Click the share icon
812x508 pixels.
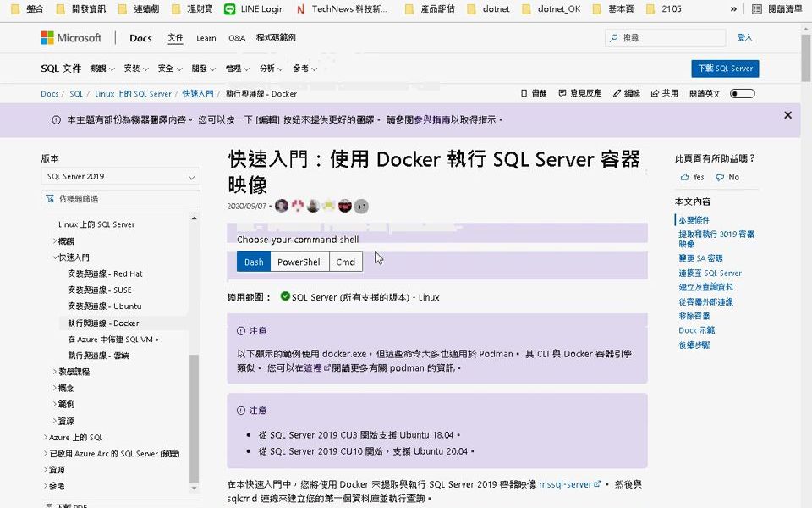(656, 94)
